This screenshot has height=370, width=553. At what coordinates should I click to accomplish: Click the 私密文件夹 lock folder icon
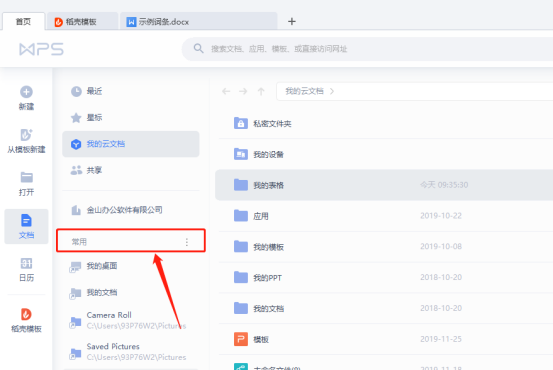click(241, 123)
